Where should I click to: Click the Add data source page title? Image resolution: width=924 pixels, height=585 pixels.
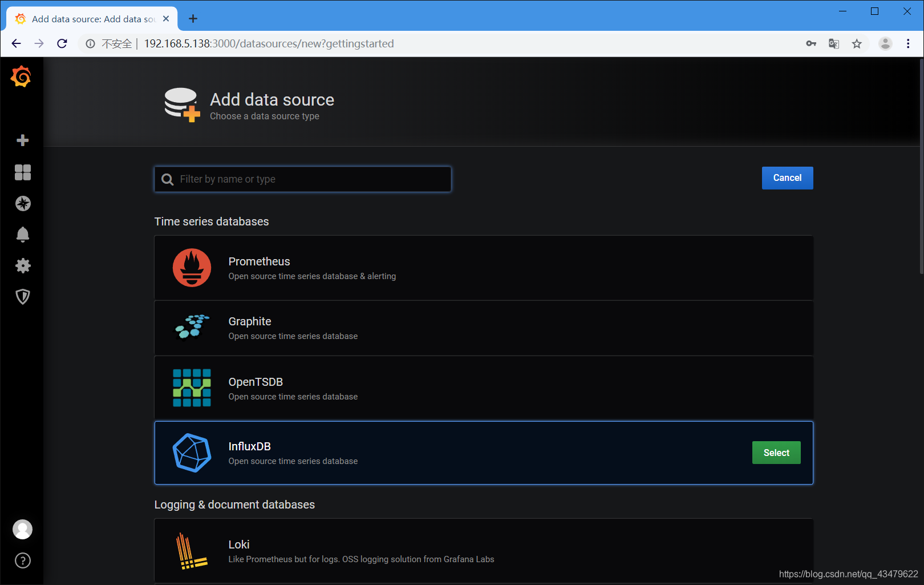tap(272, 99)
